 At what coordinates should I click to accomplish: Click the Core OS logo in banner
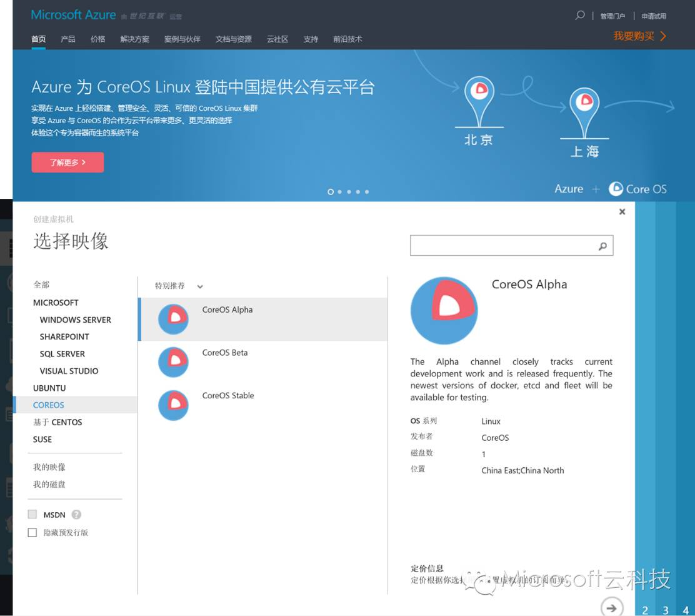tap(637, 189)
